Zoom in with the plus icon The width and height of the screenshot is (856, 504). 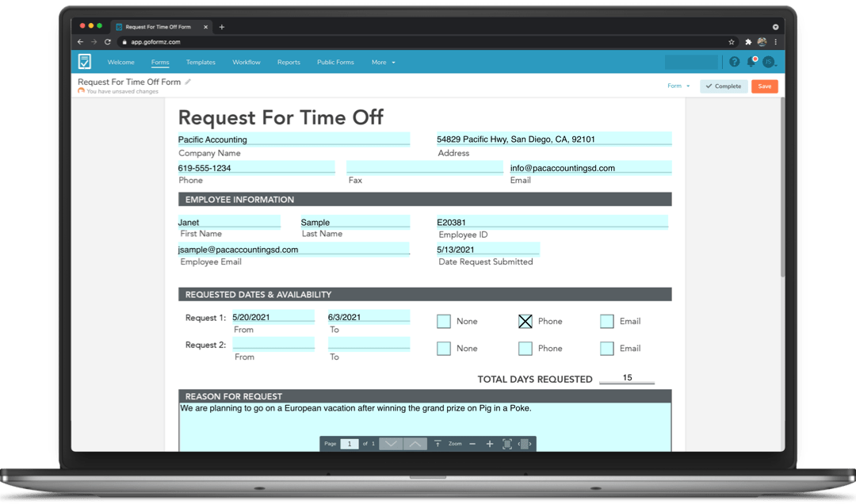(490, 444)
